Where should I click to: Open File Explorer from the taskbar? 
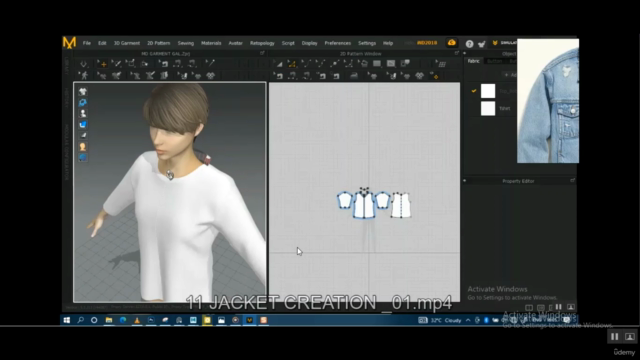coord(109,320)
